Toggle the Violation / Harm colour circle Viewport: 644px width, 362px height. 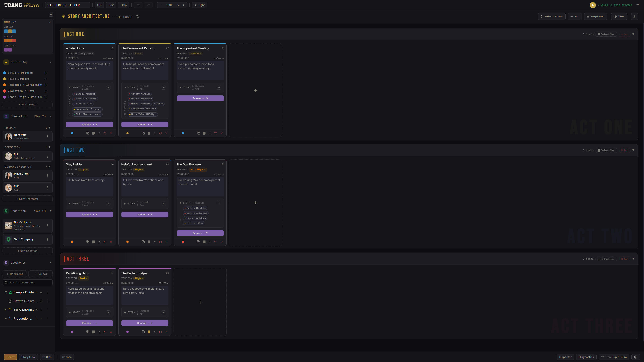click(46, 91)
